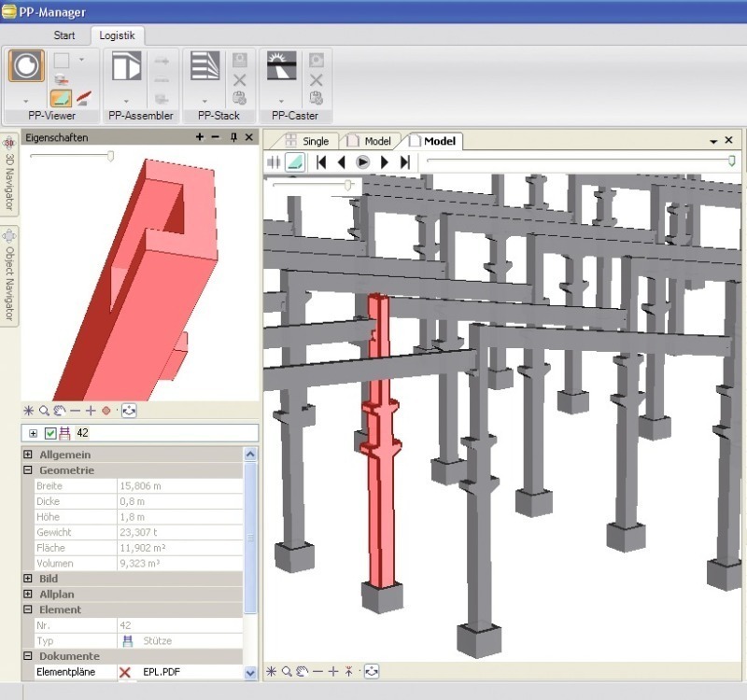Open the 3D Navigator side tab
747x700 pixels.
(x=9, y=175)
